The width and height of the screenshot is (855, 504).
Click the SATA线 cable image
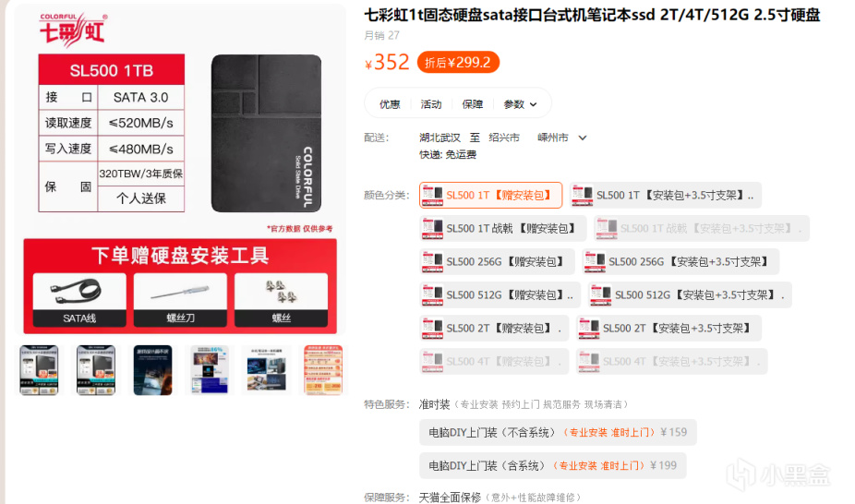[x=79, y=292]
